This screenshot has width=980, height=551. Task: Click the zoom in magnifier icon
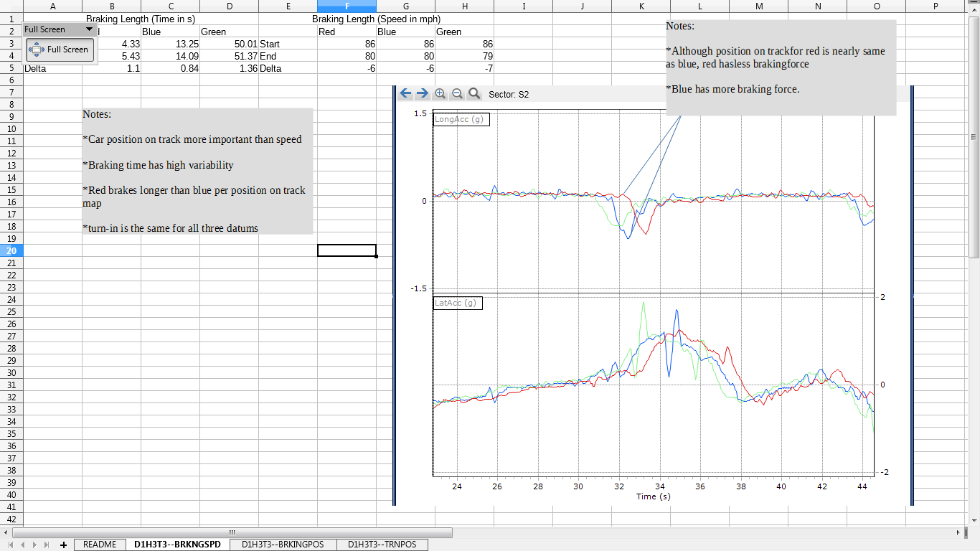coord(440,93)
